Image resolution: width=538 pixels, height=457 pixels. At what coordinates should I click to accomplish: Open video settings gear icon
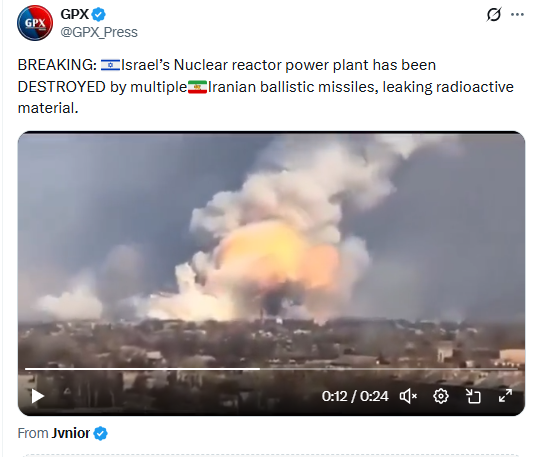441,396
